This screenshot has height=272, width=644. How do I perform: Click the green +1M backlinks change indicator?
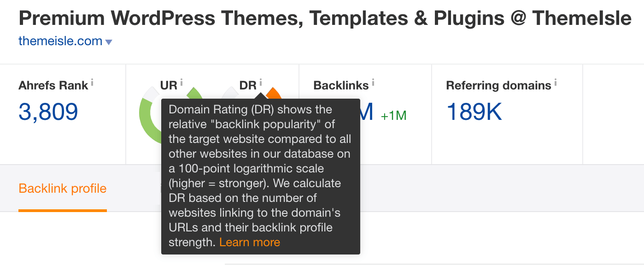pos(393,115)
